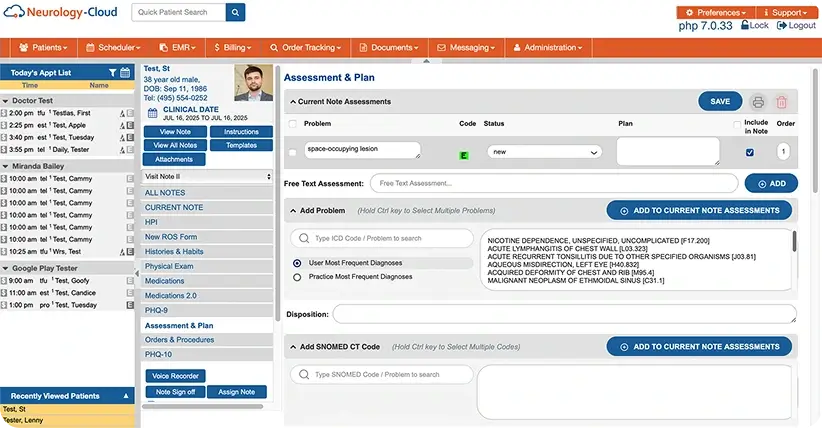This screenshot has height=428, width=822.
Task: Click the Free Text Assessment input field
Action: pos(554,184)
